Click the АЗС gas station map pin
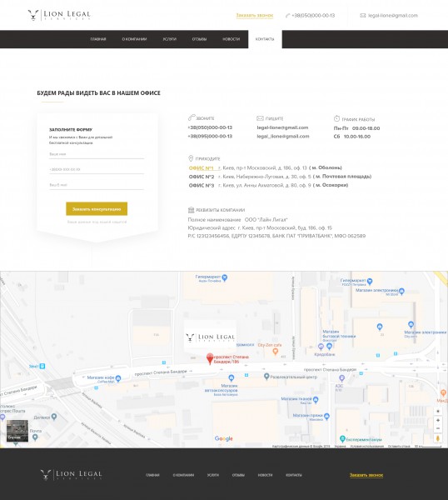 click(342, 378)
